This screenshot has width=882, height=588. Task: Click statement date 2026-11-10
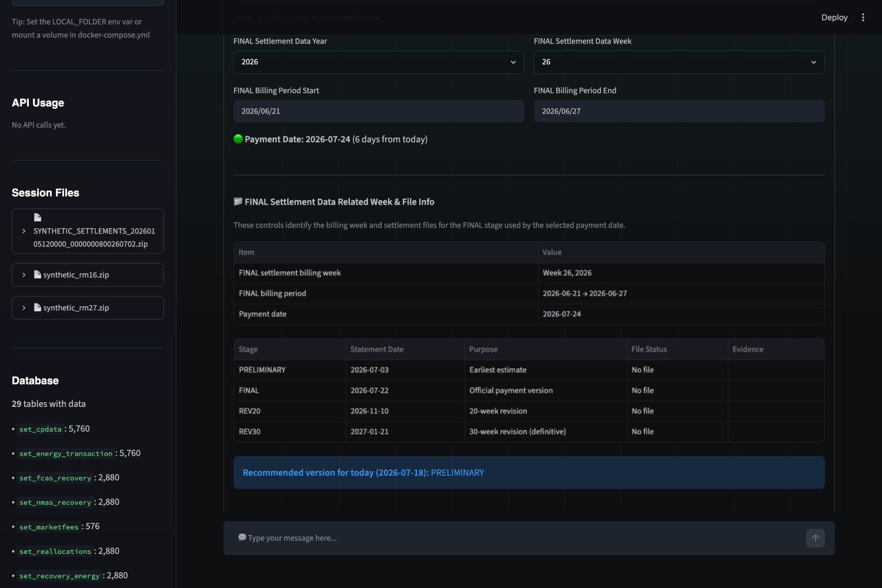coord(405,411)
